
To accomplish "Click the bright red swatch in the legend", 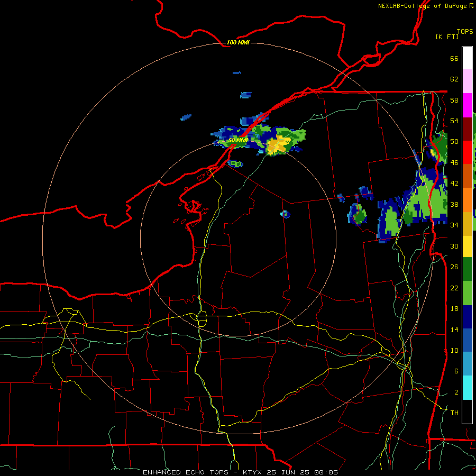I will 467,152.
